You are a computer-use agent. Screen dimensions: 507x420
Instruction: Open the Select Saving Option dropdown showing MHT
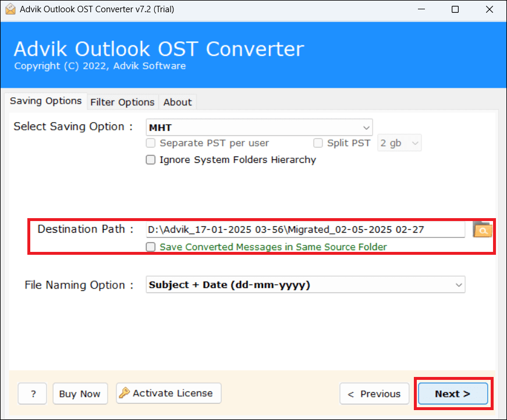[259, 127]
